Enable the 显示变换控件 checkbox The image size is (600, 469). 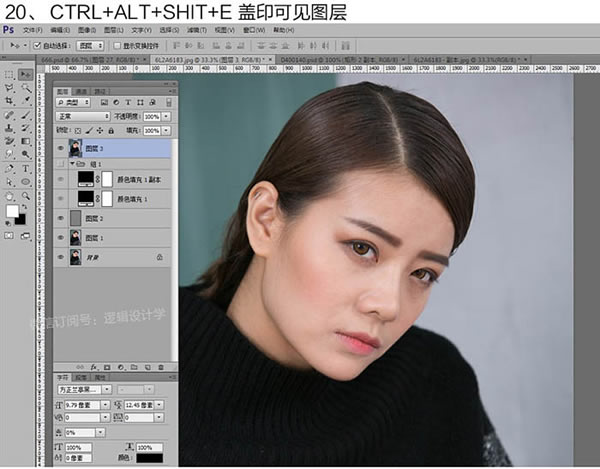point(116,45)
